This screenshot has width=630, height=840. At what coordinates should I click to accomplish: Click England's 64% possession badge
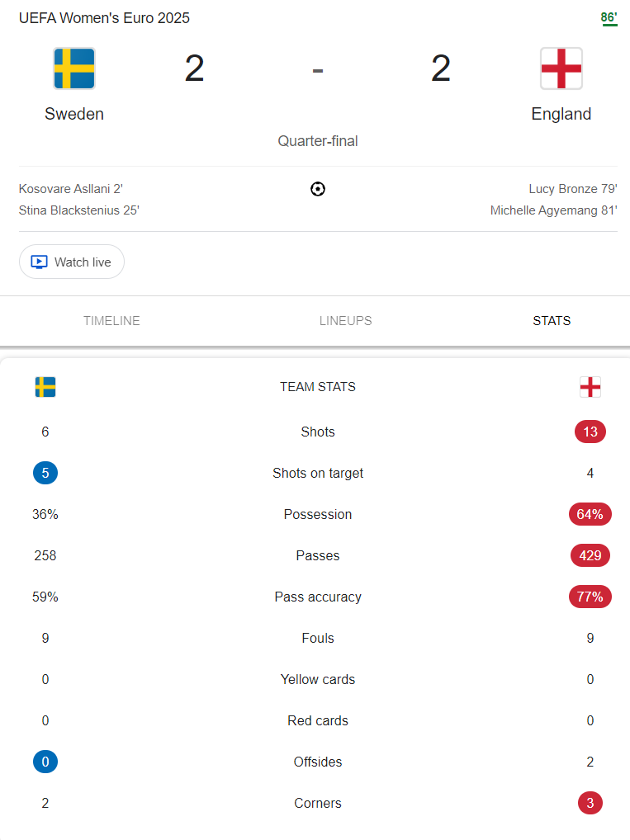pos(590,514)
